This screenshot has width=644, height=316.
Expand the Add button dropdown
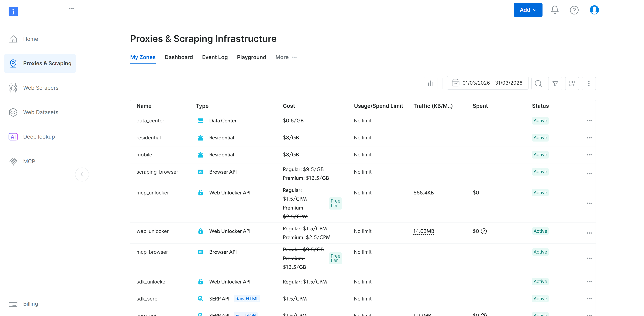point(528,10)
